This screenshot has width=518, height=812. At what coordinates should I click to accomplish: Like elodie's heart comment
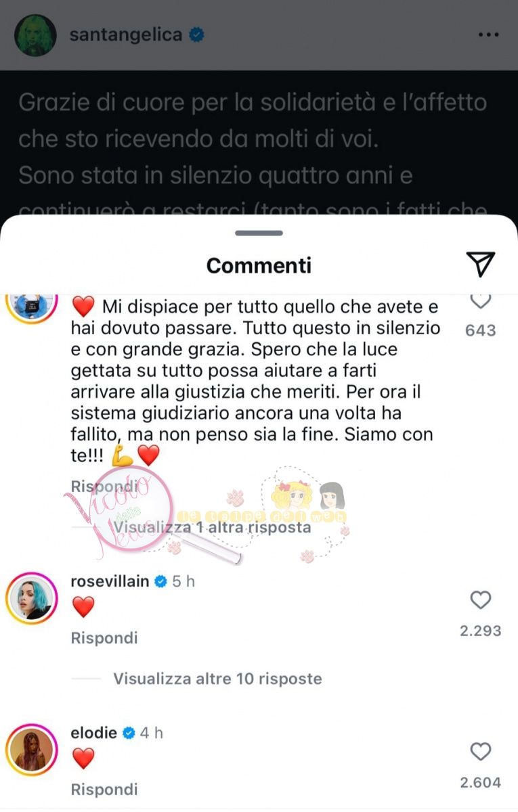480,752
